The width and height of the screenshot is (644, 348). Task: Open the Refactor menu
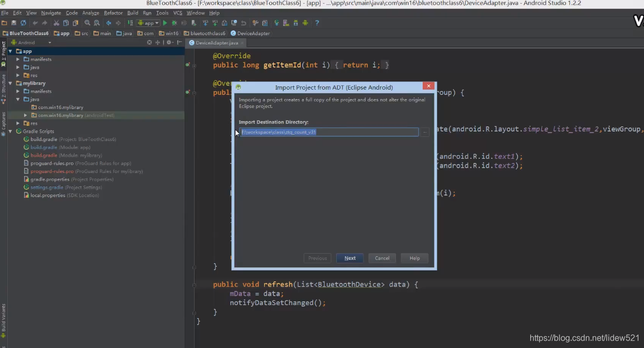point(113,13)
